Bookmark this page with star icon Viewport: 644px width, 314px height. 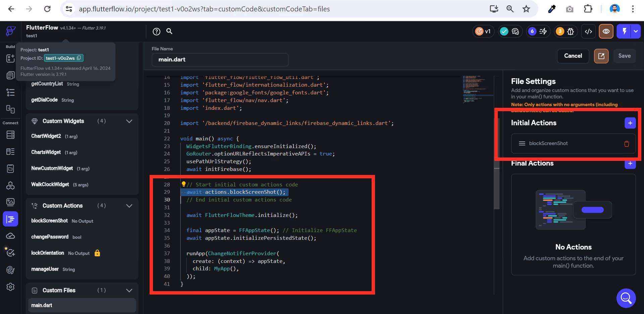(526, 9)
